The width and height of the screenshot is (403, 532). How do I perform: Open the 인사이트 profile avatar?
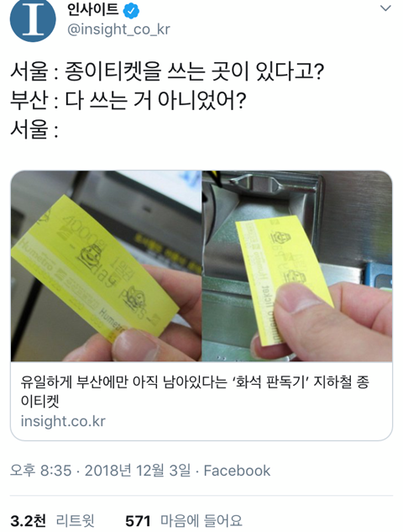tap(33, 19)
